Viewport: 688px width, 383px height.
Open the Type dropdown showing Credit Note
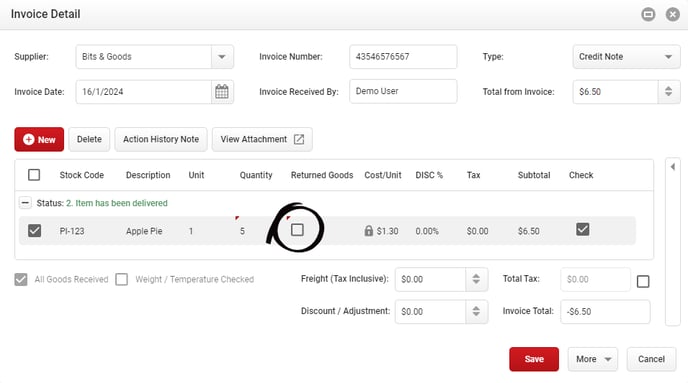pos(626,57)
